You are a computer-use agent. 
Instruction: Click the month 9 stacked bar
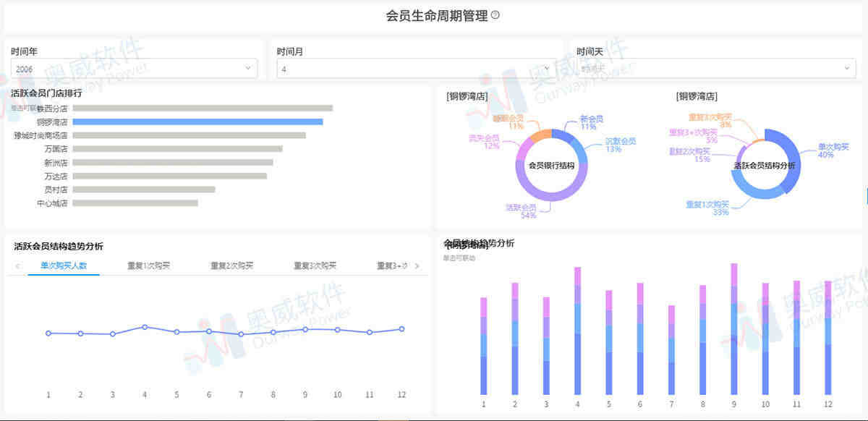(x=734, y=329)
